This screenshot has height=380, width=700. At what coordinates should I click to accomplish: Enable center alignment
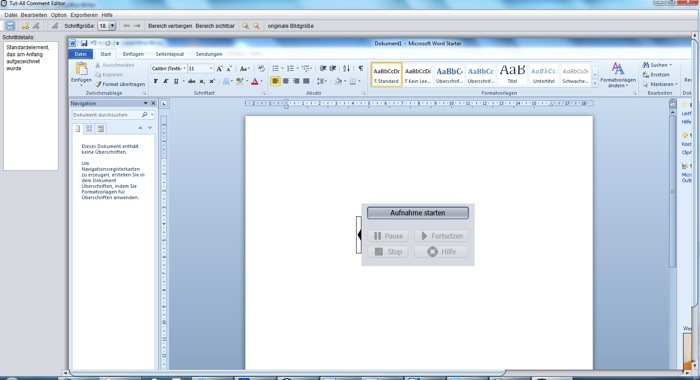click(x=286, y=81)
